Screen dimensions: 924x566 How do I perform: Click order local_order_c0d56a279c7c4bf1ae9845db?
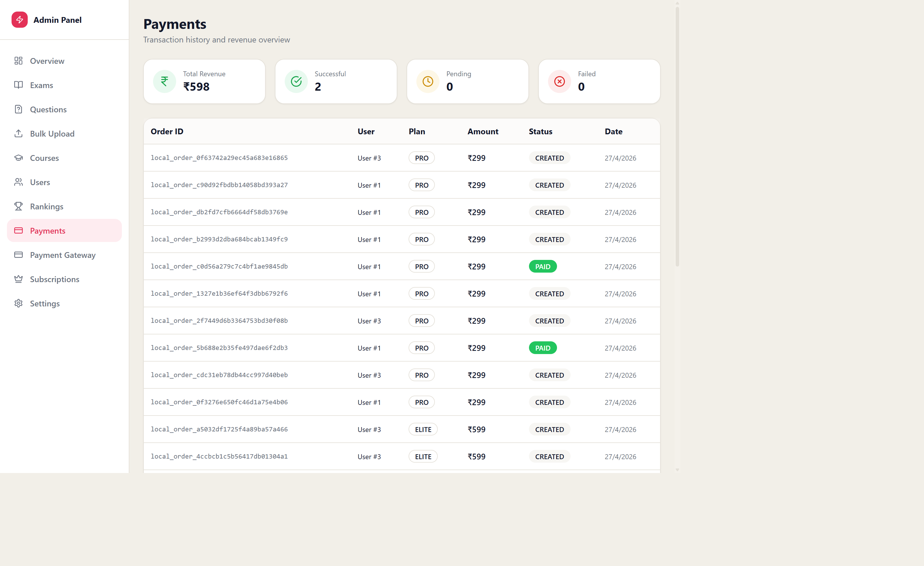(219, 266)
